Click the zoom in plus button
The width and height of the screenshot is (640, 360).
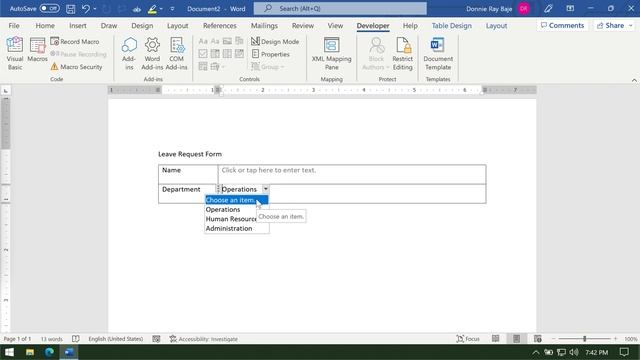[616, 339]
